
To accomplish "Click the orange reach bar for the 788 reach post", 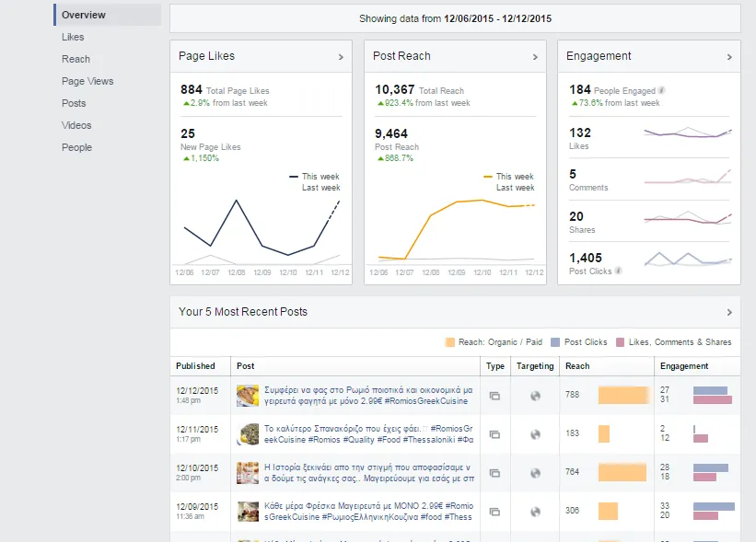I will pyautogui.click(x=624, y=395).
